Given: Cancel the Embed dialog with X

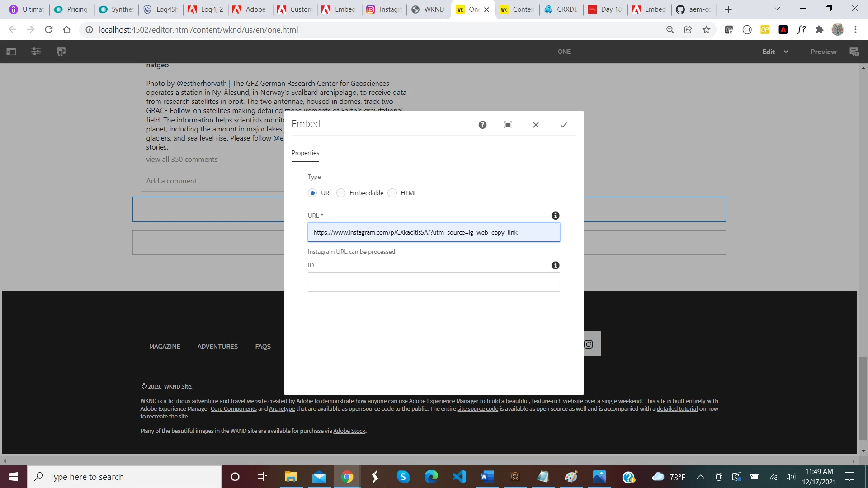Looking at the screenshot, I should coord(536,125).
